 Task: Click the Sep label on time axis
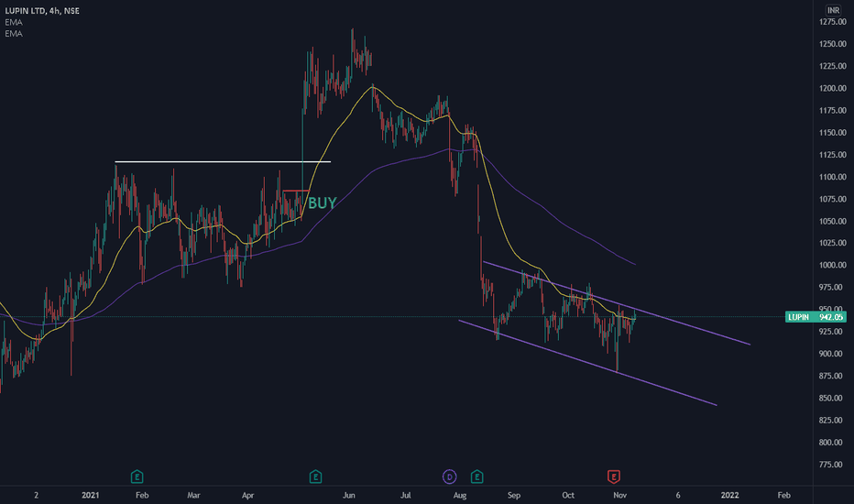click(x=514, y=495)
